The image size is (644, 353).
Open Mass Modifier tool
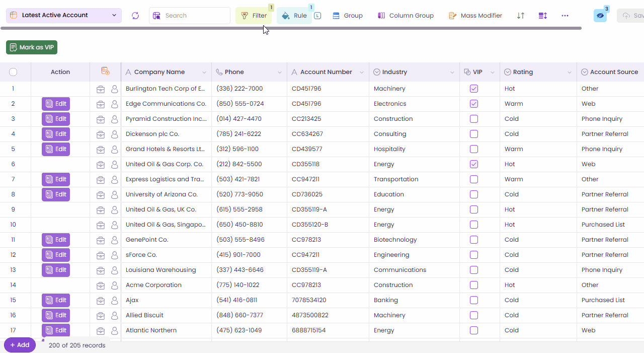475,16
